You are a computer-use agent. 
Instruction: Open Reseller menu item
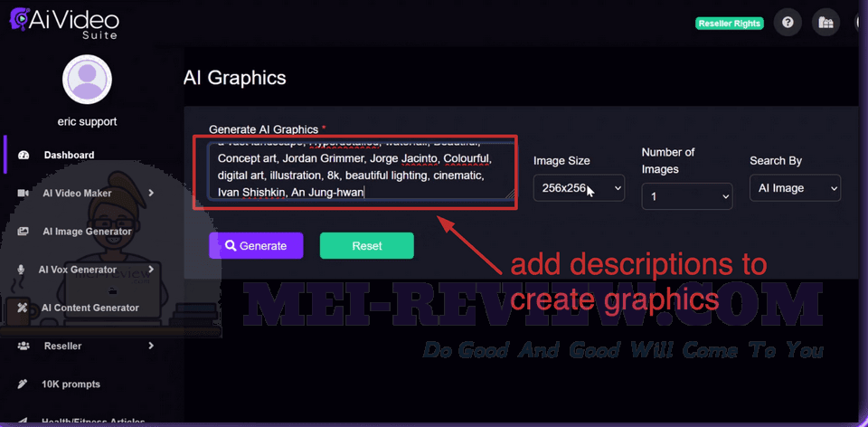[63, 346]
